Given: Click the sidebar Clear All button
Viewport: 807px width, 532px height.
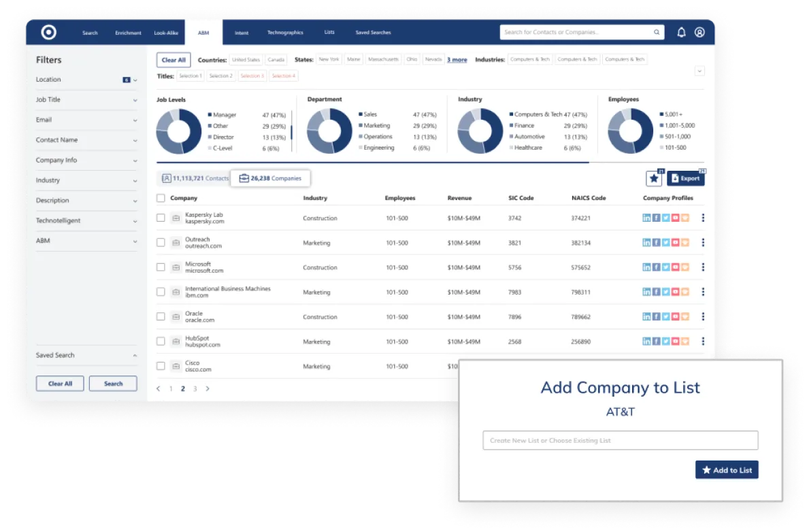Looking at the screenshot, I should click(x=60, y=384).
